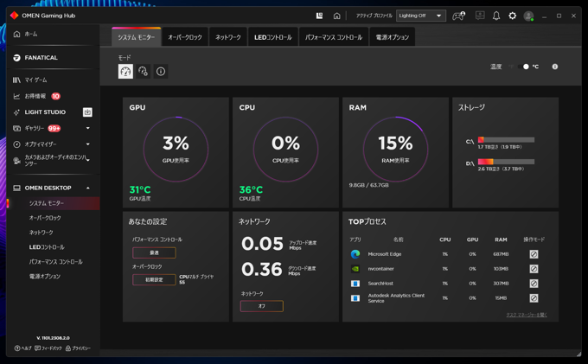Click the GPU usage 3% gauge

176,150
